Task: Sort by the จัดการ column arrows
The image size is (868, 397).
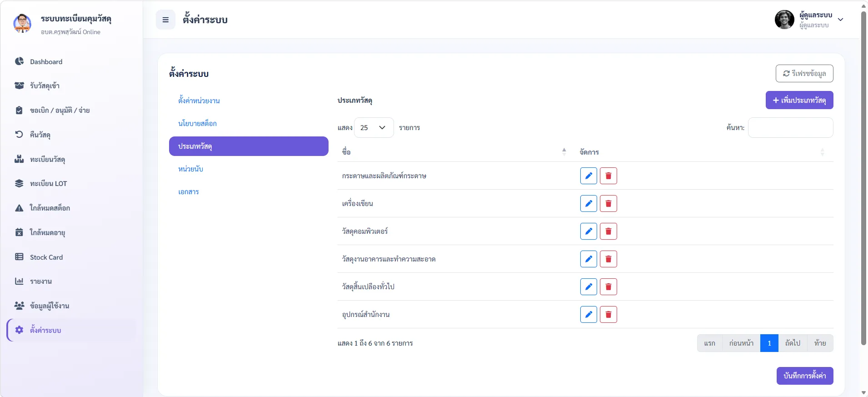Action: coord(822,152)
